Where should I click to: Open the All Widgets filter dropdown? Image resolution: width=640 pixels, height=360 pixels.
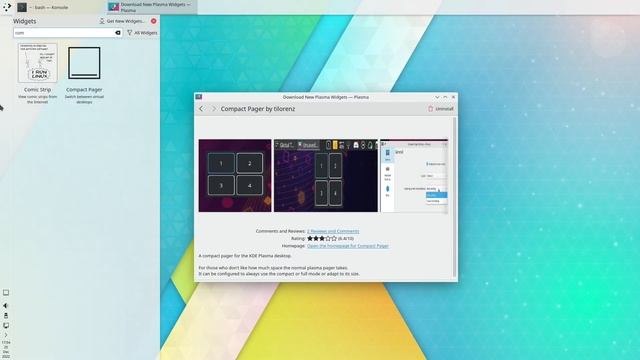[142, 33]
